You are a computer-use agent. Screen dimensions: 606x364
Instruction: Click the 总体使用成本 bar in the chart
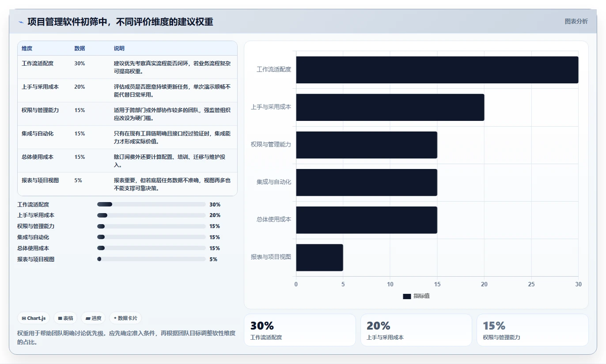[367, 220]
